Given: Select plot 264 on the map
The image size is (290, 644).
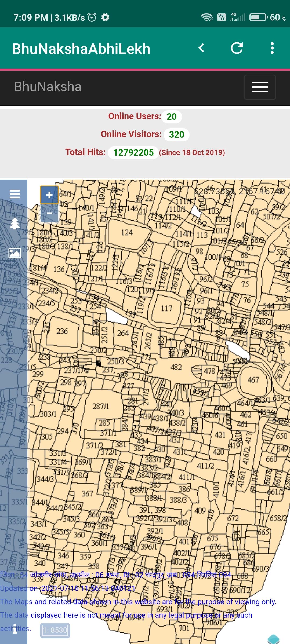Looking at the screenshot, I should (x=123, y=333).
